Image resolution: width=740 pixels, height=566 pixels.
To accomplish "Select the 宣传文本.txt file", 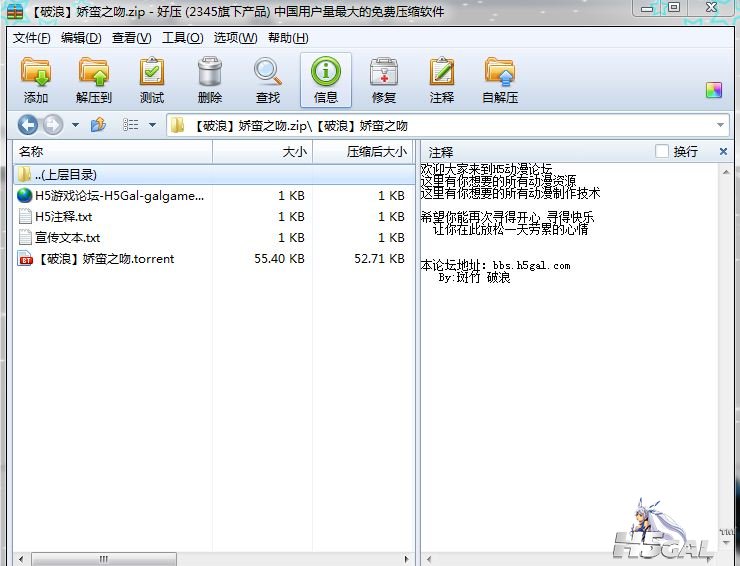I will click(67, 237).
